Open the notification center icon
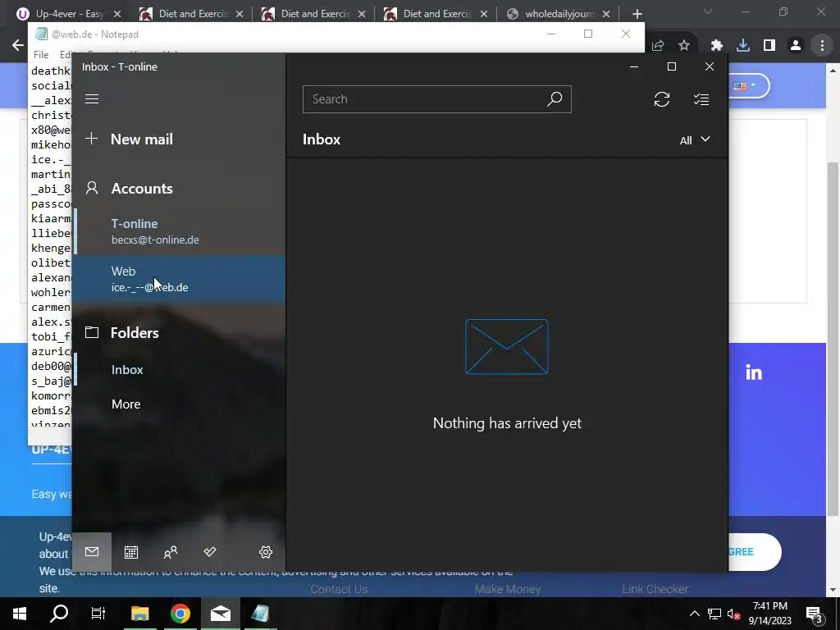This screenshot has width=840, height=630. 815,614
